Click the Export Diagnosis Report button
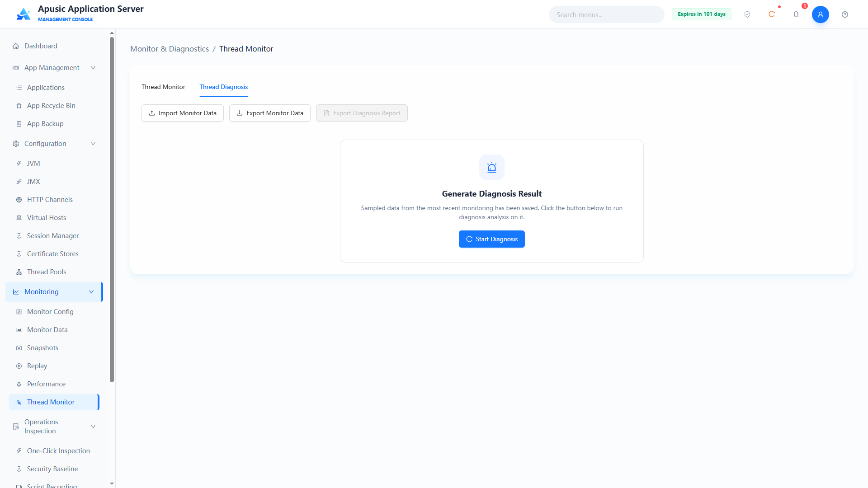The image size is (868, 488). pyautogui.click(x=362, y=113)
